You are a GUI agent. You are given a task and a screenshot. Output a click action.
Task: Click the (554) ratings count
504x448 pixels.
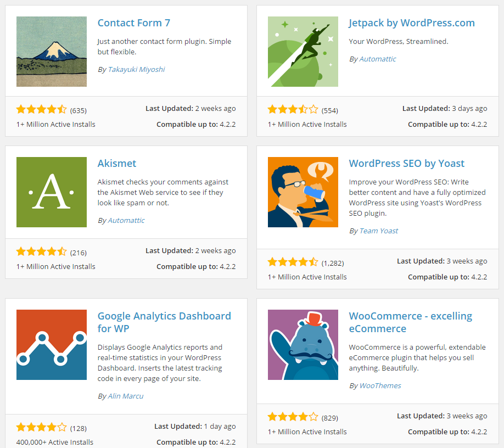[330, 110]
